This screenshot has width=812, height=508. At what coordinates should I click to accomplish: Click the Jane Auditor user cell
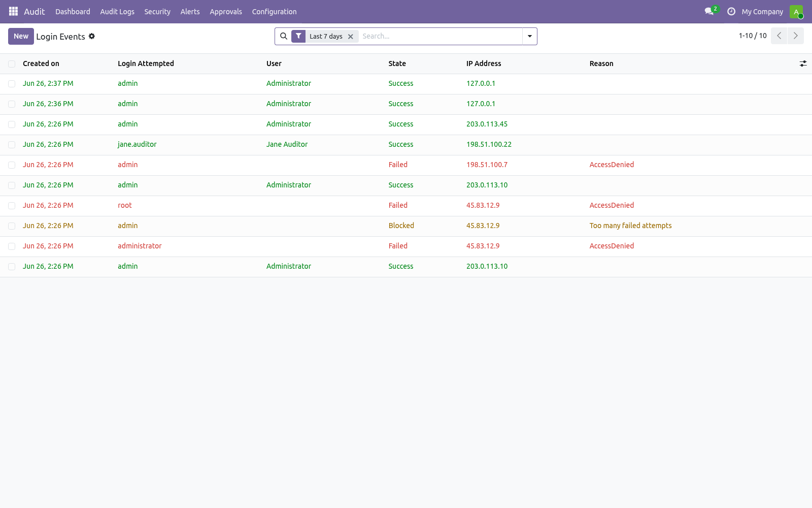click(287, 144)
